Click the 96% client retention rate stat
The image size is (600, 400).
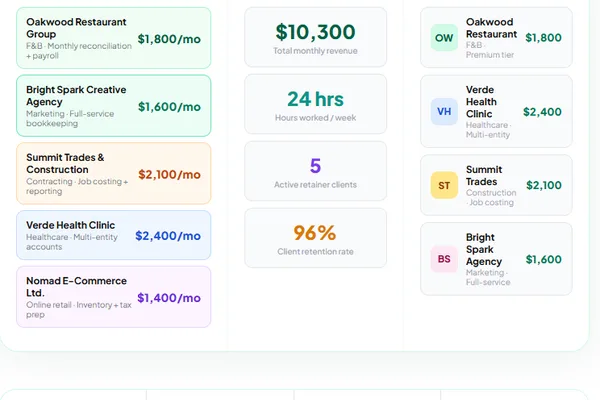(315, 238)
